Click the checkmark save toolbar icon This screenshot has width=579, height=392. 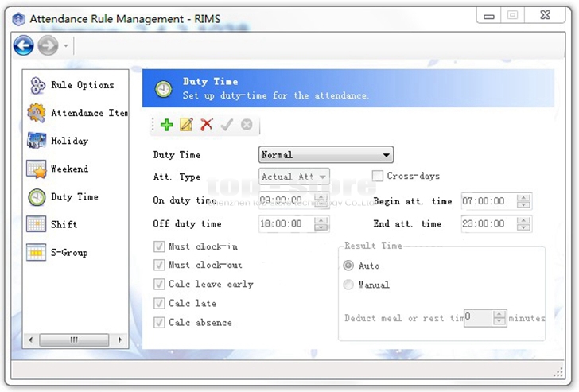point(227,125)
